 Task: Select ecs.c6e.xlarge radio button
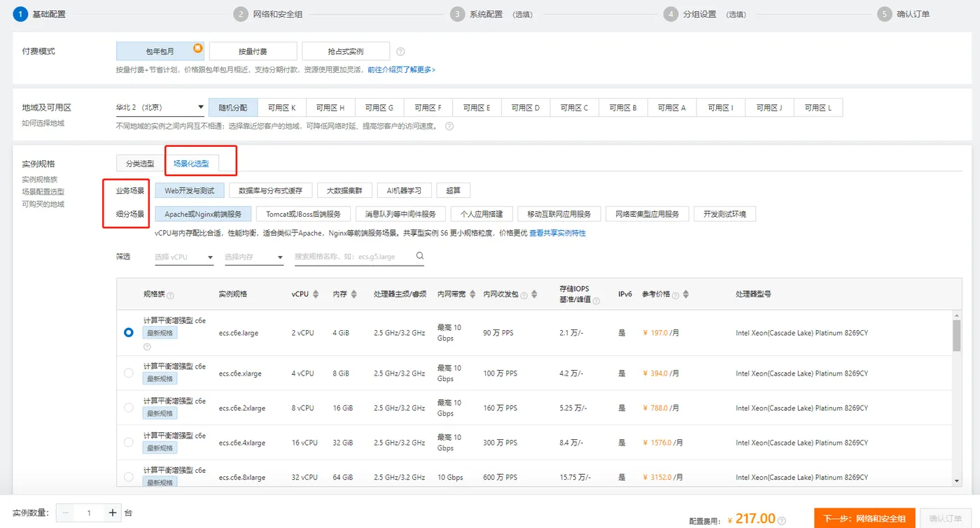coord(129,373)
